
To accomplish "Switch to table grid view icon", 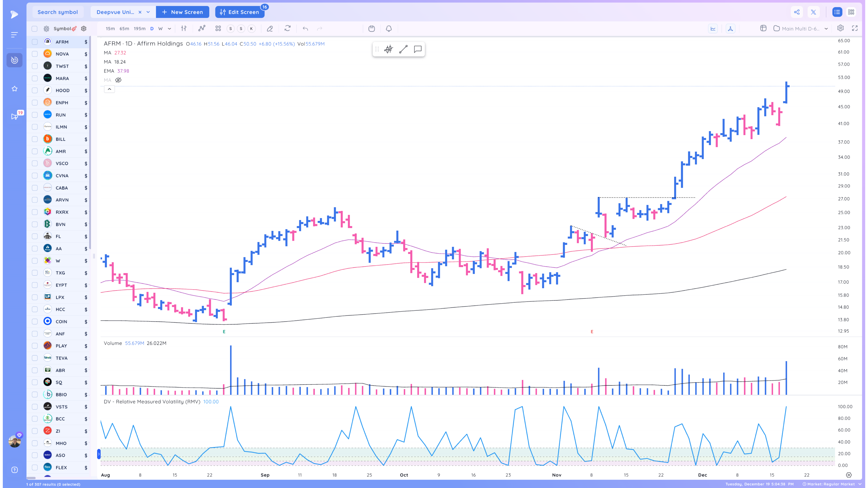I will [x=851, y=12].
